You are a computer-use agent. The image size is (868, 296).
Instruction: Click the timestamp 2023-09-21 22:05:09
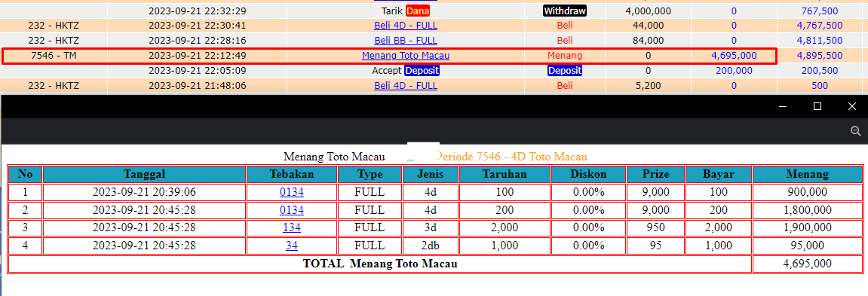197,71
